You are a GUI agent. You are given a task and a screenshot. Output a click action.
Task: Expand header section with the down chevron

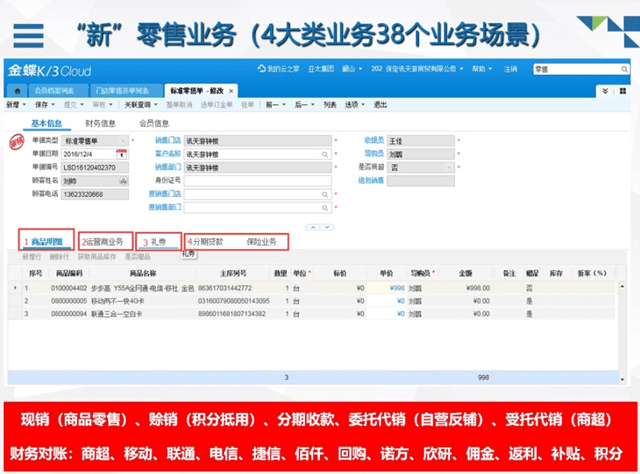coord(327,227)
